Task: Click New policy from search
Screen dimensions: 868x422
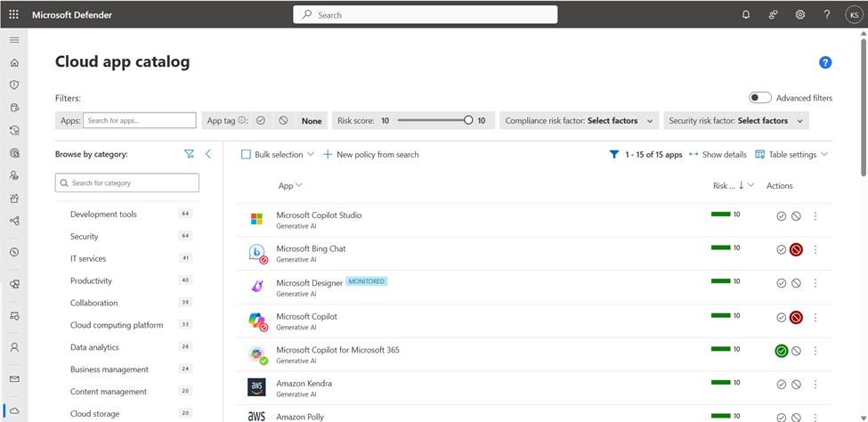Action: click(x=371, y=155)
